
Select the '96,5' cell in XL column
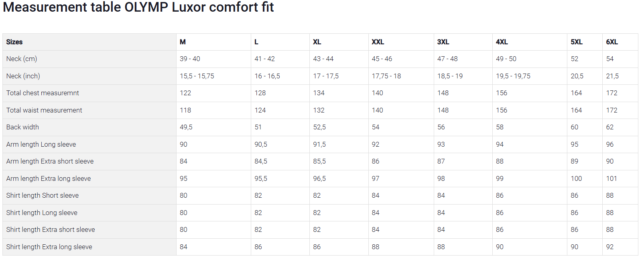point(319,178)
